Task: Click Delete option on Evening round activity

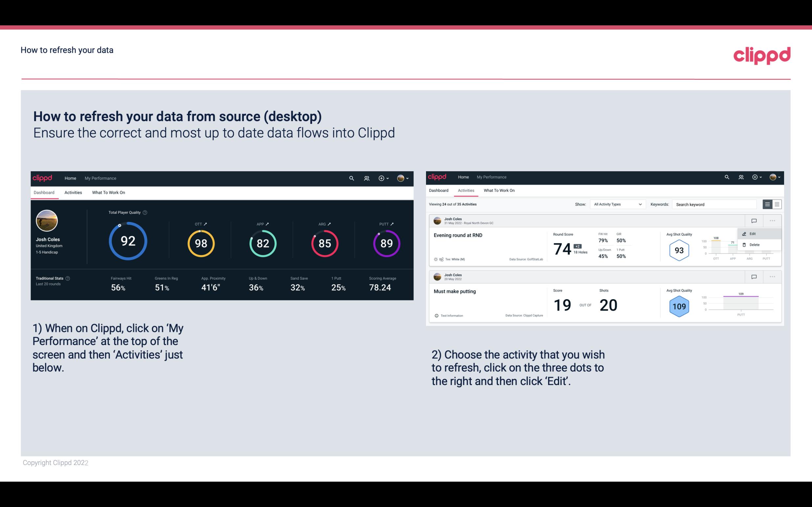Action: coord(754,245)
